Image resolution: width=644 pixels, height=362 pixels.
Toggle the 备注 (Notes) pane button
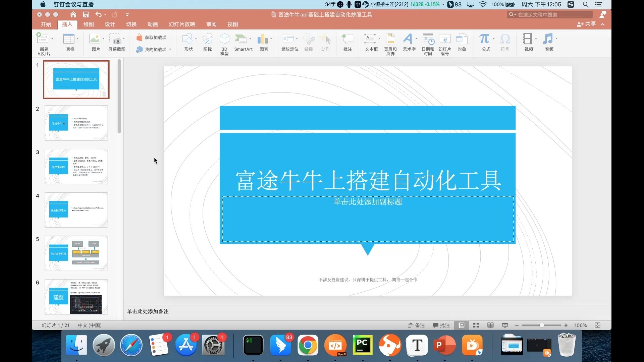pos(416,325)
